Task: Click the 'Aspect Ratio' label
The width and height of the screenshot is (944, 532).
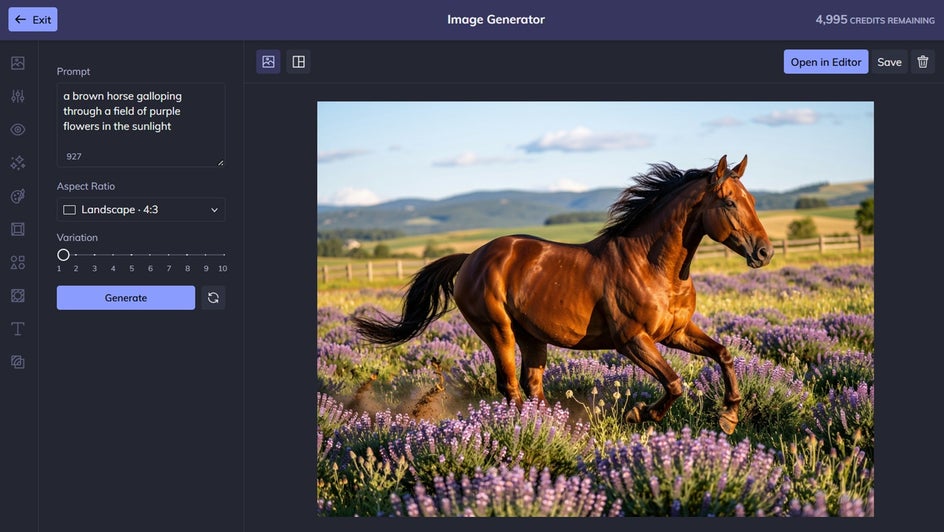Action: tap(85, 186)
